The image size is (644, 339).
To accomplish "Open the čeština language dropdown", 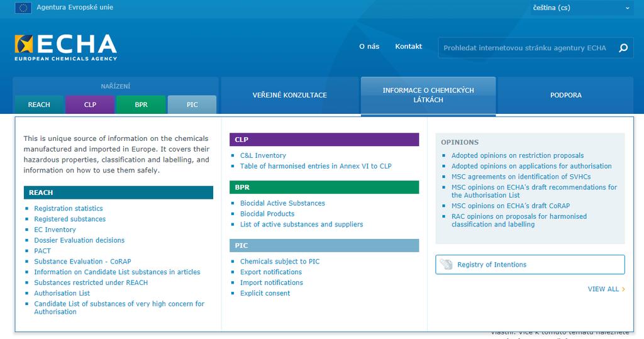I will [581, 8].
